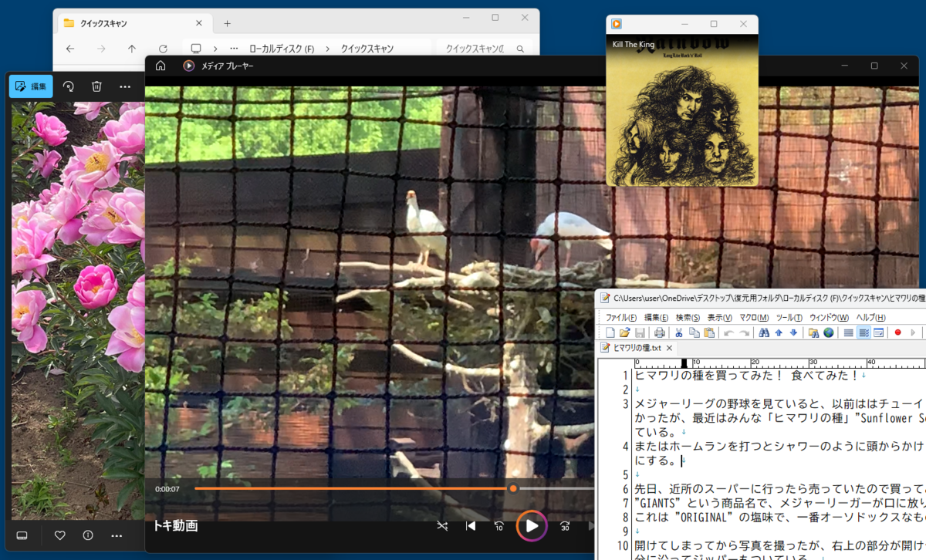
Task: Click the Find previous up-arrow icon
Action: click(779, 332)
